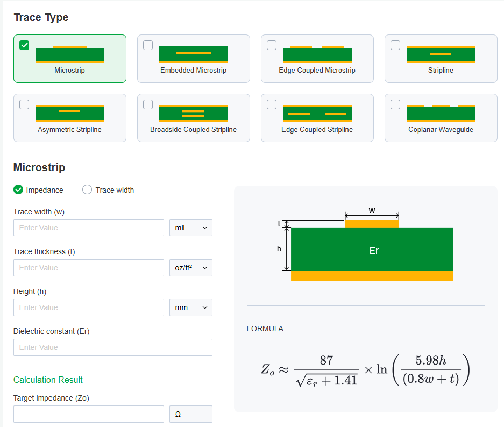Select the Asymmetric Stripline diagram
The height and width of the screenshot is (427, 504).
[x=70, y=113]
